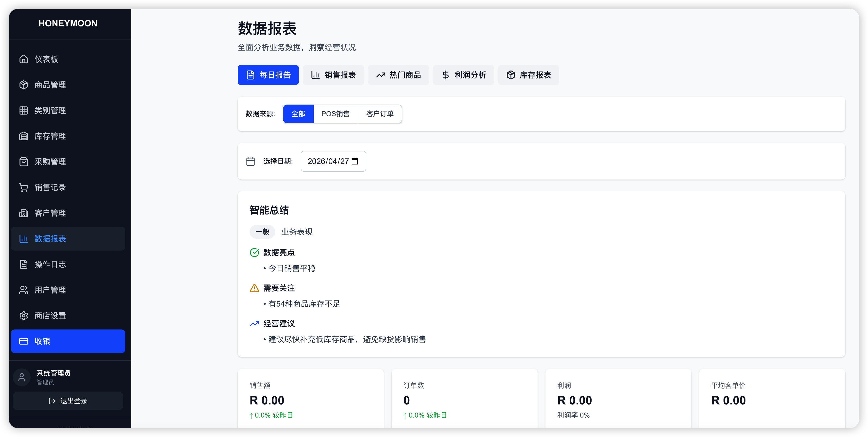Click the home icon beside 仪表板
The width and height of the screenshot is (868, 437).
click(x=24, y=59)
